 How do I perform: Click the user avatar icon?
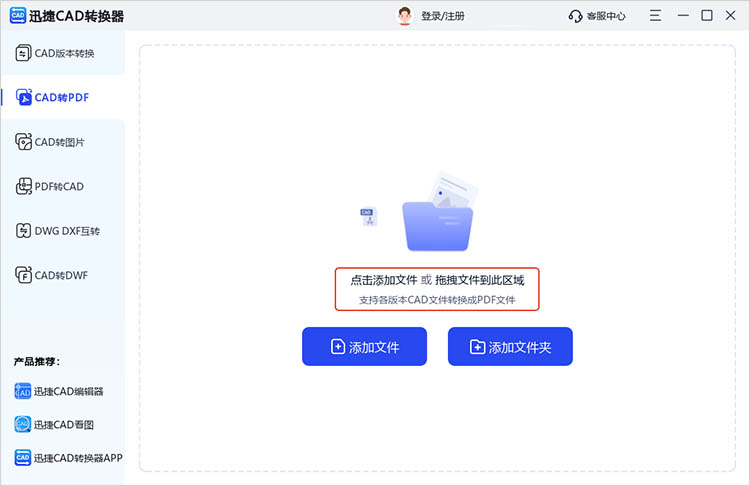[405, 16]
